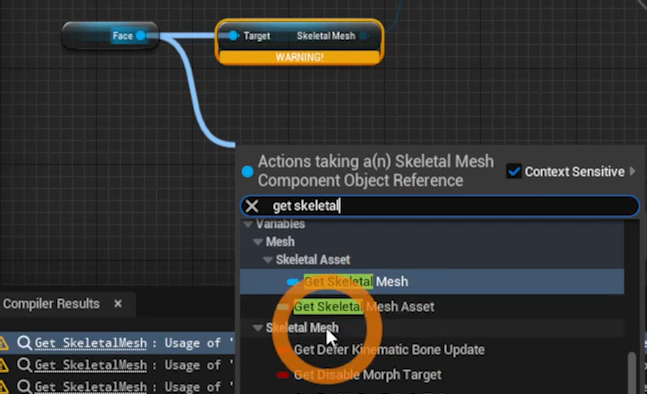This screenshot has height=394, width=647.
Task: Collapse the Skeletal Asset category
Action: (268, 260)
